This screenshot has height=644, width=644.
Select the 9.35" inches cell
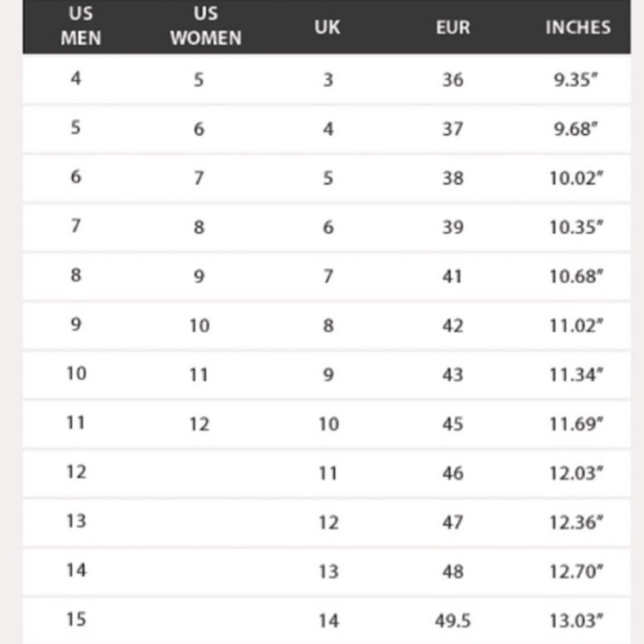[576, 80]
